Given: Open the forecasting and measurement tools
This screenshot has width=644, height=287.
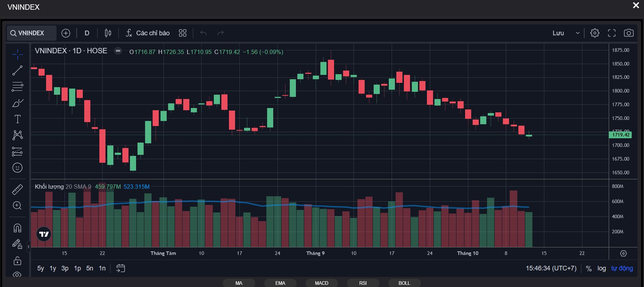Looking at the screenshot, I should 17,152.
